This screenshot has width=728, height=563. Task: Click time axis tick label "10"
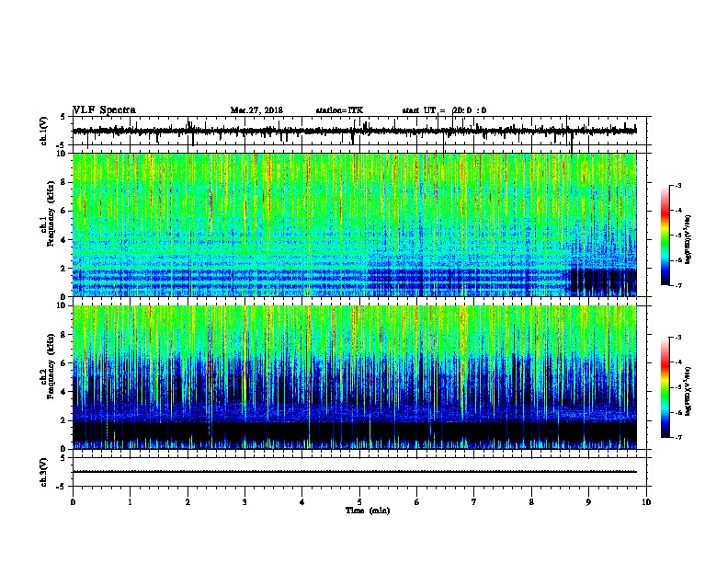pyautogui.click(x=646, y=502)
